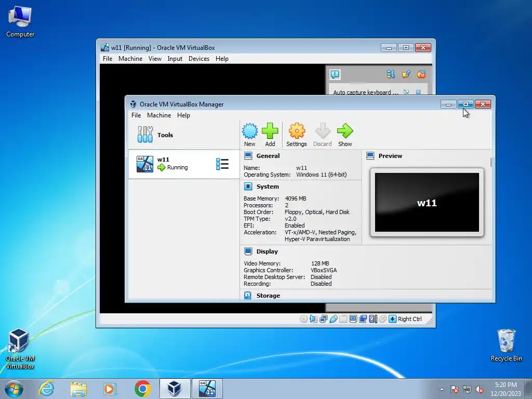Screen dimensions: 532x399
Task: Click the System section heading
Action: click(268, 187)
